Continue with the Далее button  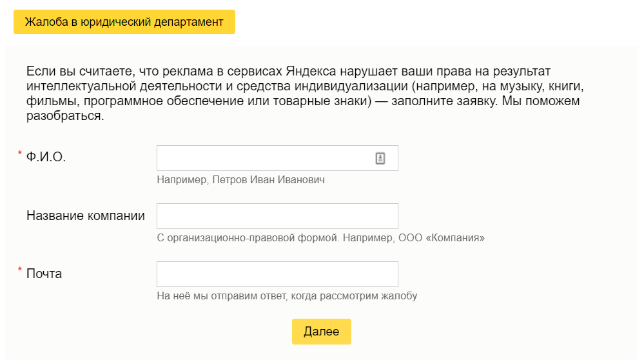[322, 332]
